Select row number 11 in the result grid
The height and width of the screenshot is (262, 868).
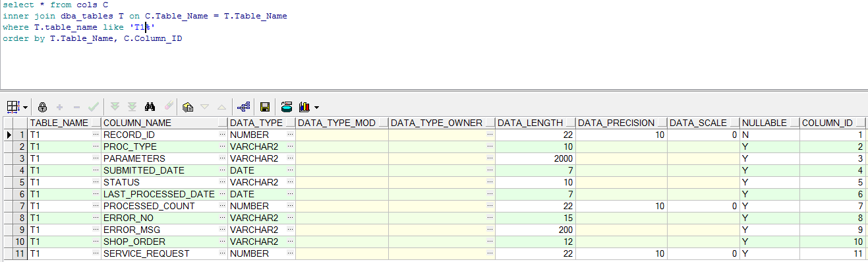coord(20,253)
